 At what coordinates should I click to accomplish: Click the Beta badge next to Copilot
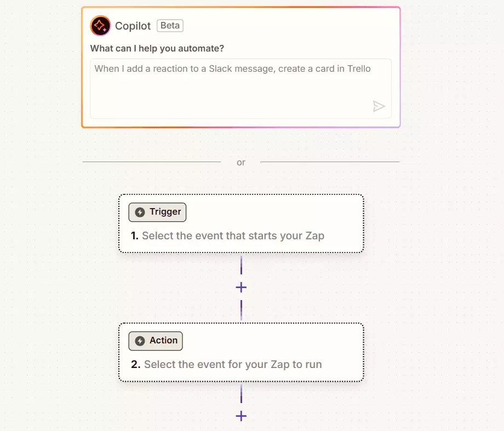click(x=170, y=26)
